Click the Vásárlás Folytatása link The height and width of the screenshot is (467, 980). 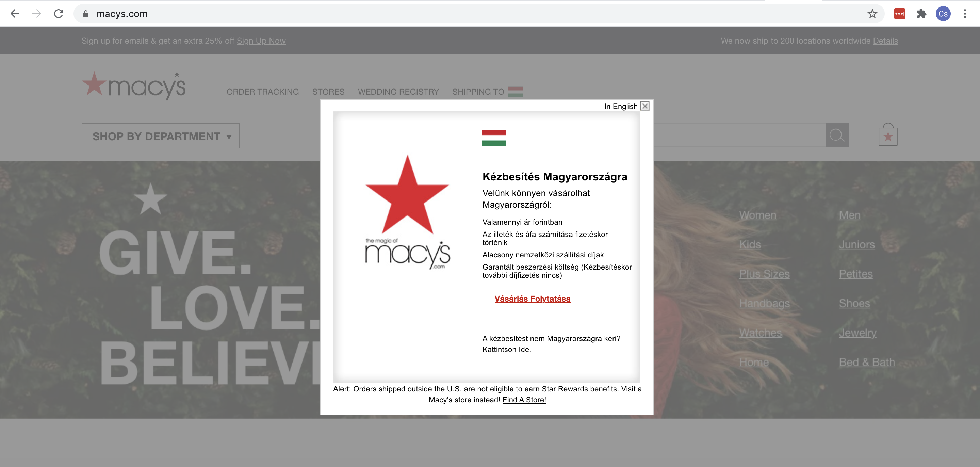click(532, 299)
